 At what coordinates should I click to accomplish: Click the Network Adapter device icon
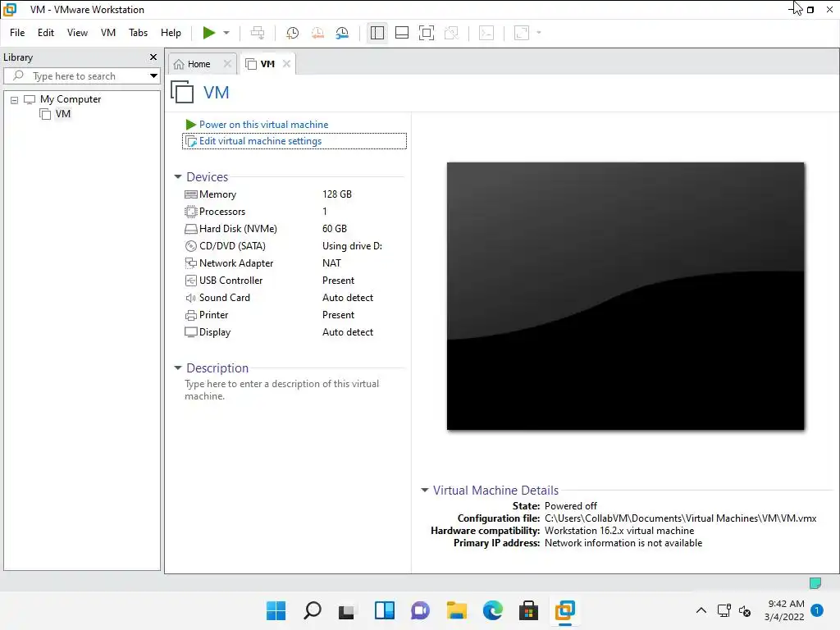click(x=190, y=263)
